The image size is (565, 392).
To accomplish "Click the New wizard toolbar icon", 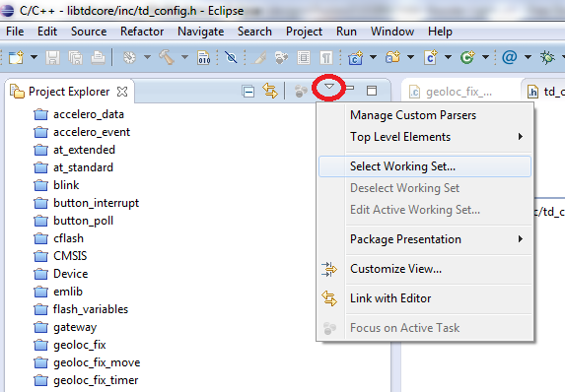I will pos(16,57).
